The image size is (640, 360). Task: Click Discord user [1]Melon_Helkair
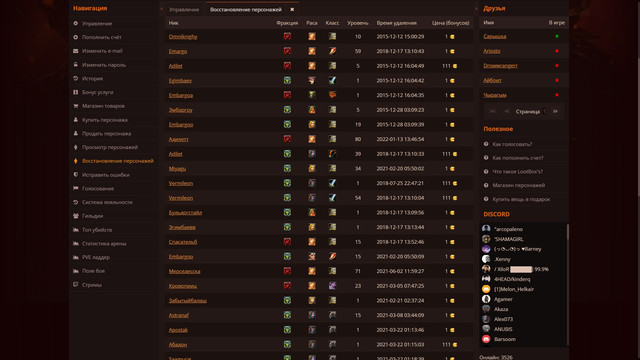click(x=514, y=289)
